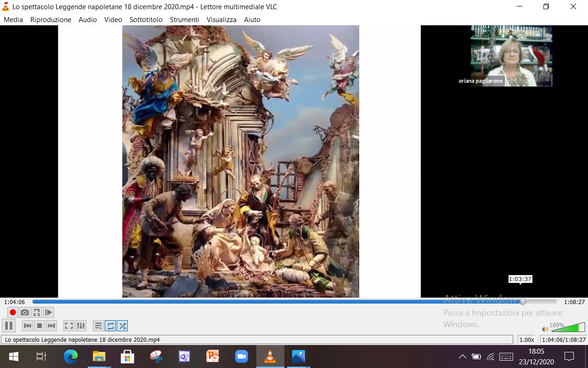Stop the video playback
The width and height of the screenshot is (588, 368).
click(40, 326)
